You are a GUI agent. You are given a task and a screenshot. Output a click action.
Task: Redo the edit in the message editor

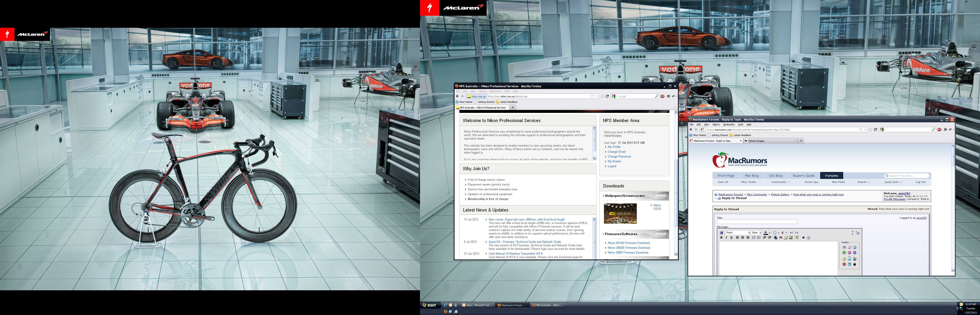point(796,233)
